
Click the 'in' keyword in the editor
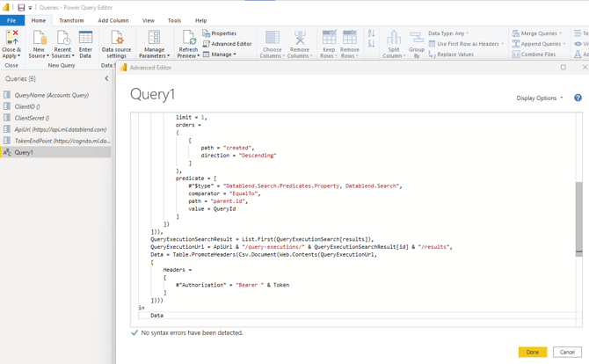(142, 308)
